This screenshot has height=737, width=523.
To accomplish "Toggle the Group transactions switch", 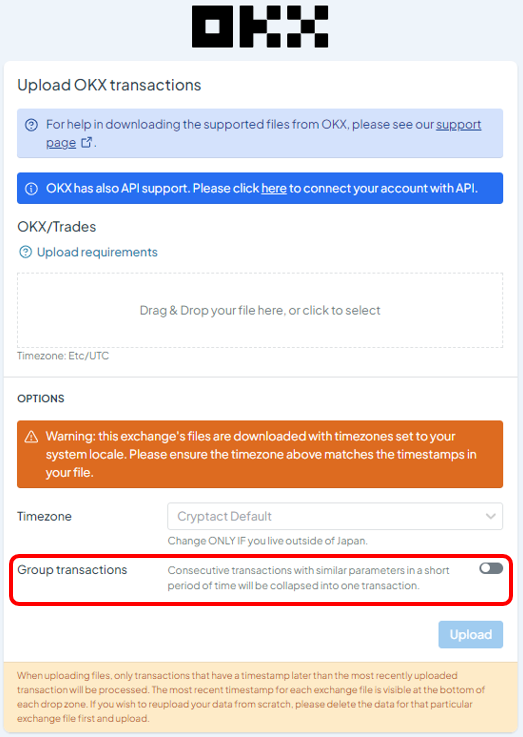I will coord(491,569).
